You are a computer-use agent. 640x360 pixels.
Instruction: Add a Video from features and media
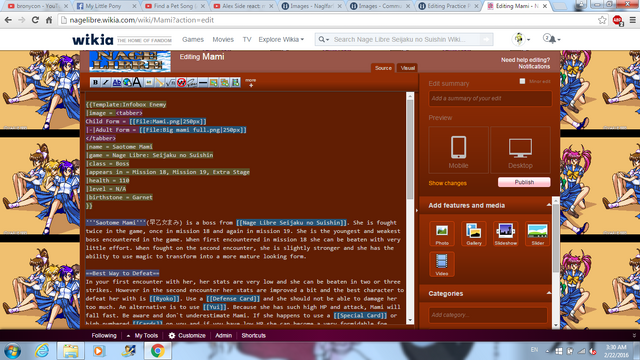click(442, 264)
